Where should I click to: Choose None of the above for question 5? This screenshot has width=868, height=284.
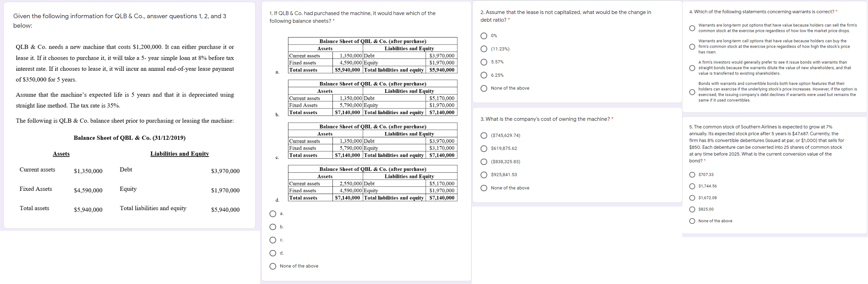click(x=692, y=221)
